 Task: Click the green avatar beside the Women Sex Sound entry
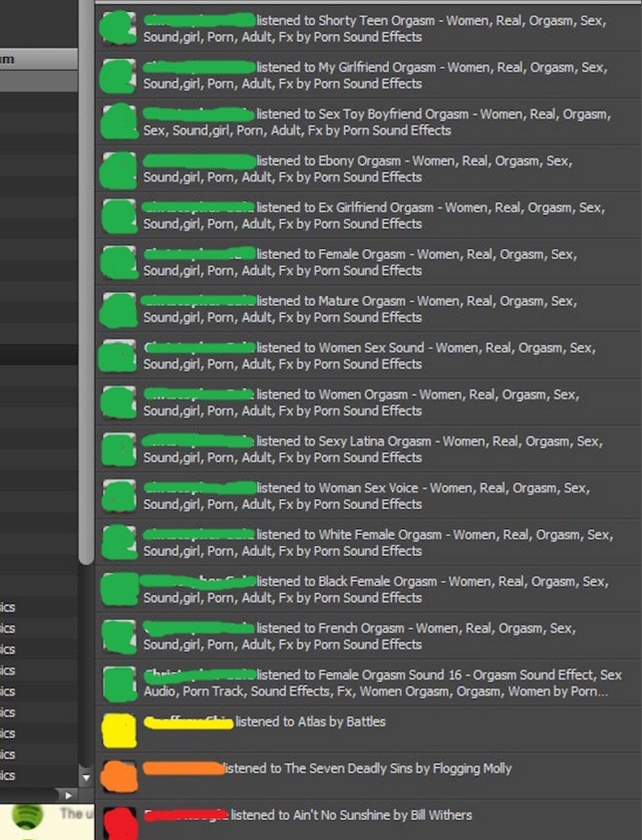[119, 356]
